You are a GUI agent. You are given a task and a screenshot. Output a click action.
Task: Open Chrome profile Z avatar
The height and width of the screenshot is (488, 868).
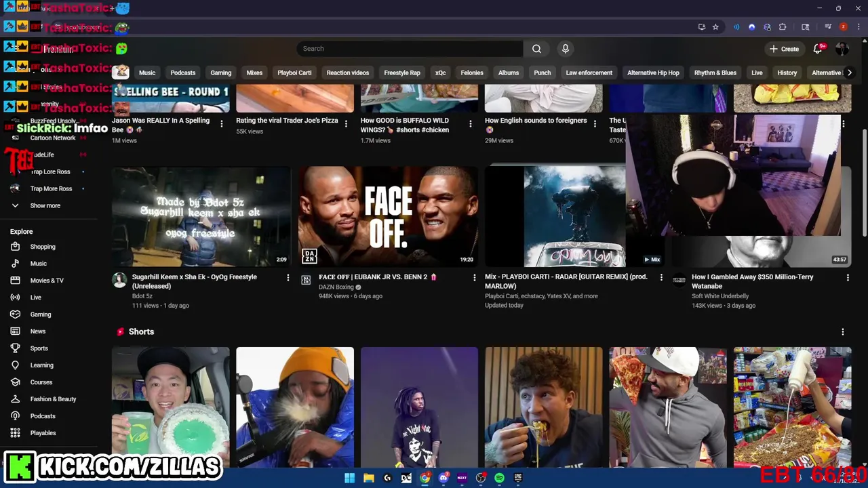tap(843, 27)
